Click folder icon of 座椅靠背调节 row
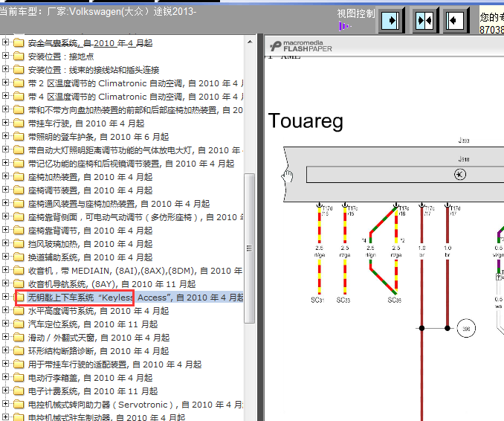The width and height of the screenshot is (504, 421). [x=19, y=231]
